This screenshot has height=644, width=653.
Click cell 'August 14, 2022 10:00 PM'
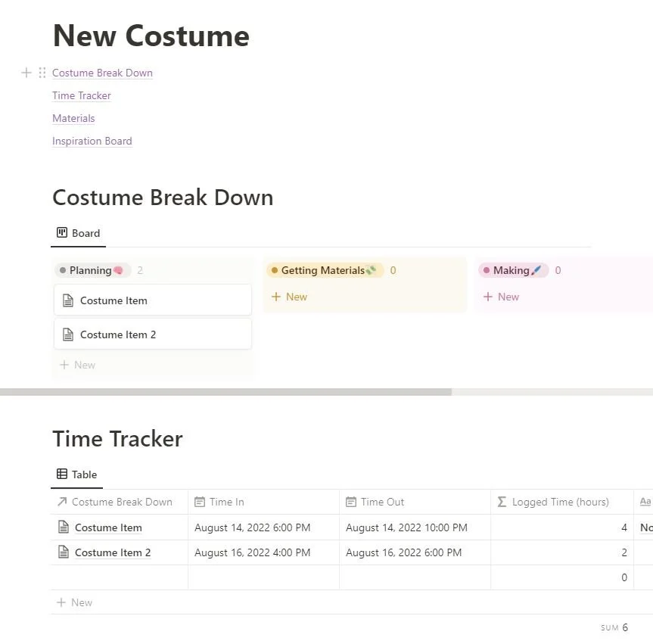pos(415,527)
